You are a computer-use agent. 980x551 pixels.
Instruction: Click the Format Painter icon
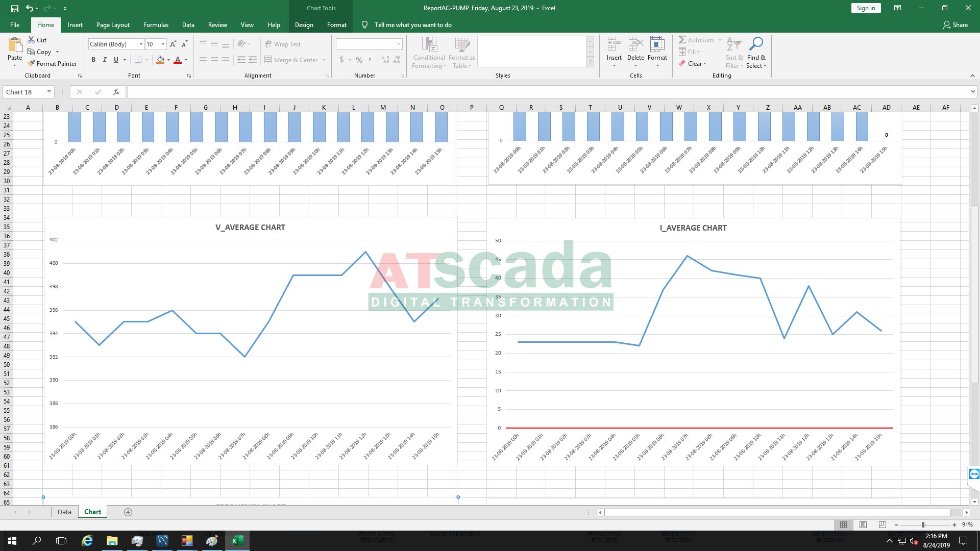click(x=32, y=64)
